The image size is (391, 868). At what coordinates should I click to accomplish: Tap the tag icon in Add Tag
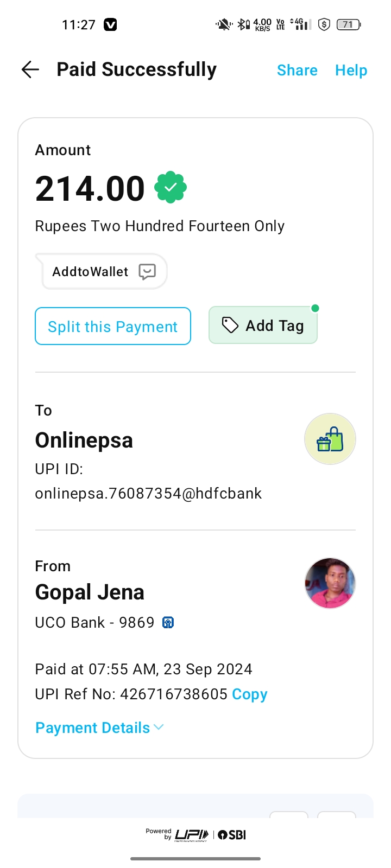pos(230,325)
